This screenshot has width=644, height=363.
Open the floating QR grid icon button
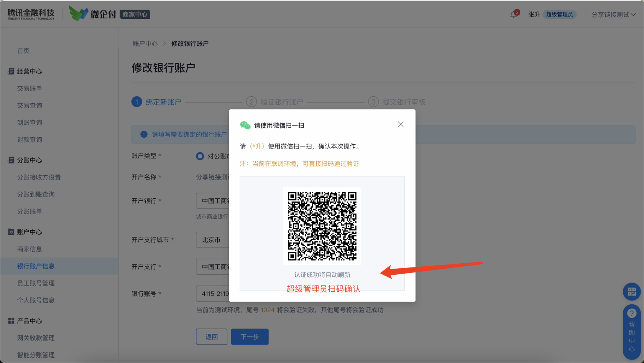pyautogui.click(x=632, y=292)
